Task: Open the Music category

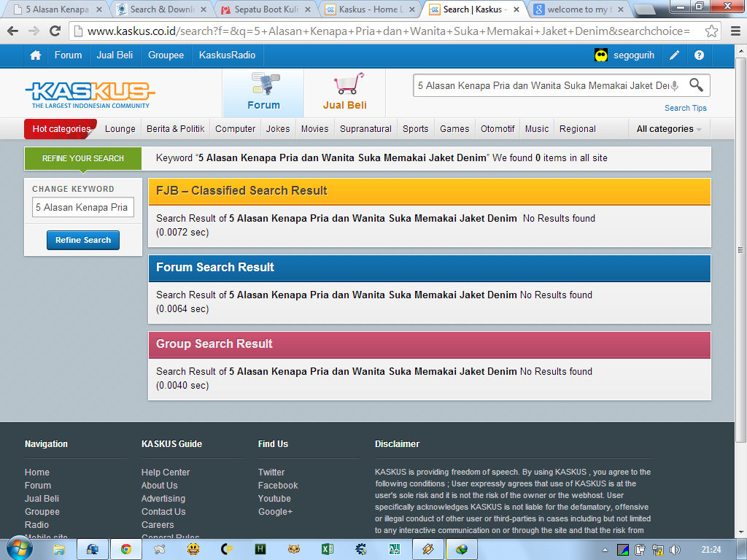Action: [x=537, y=129]
